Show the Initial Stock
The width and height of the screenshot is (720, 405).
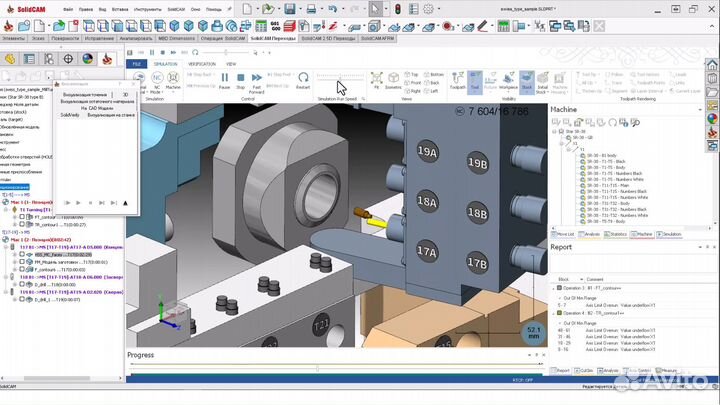pos(544,79)
